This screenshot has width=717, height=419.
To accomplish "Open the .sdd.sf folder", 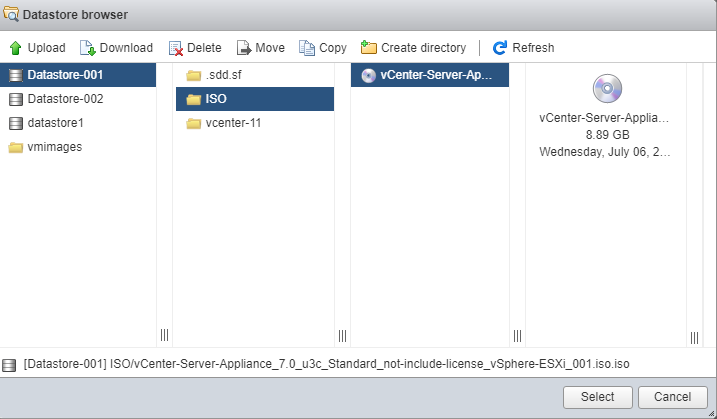I will pos(255,75).
